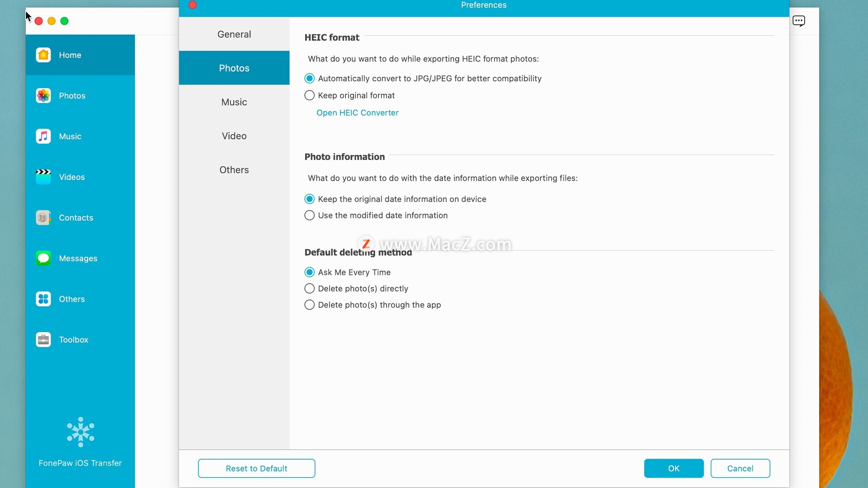Click the FonePaw snowflake logo
Image resolution: width=868 pixels, height=488 pixels.
(x=80, y=432)
